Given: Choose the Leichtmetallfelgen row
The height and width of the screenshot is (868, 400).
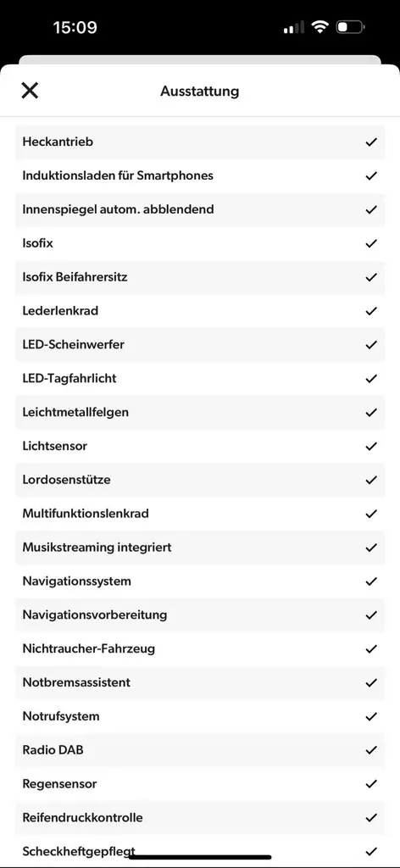Looking at the screenshot, I should click(200, 413).
